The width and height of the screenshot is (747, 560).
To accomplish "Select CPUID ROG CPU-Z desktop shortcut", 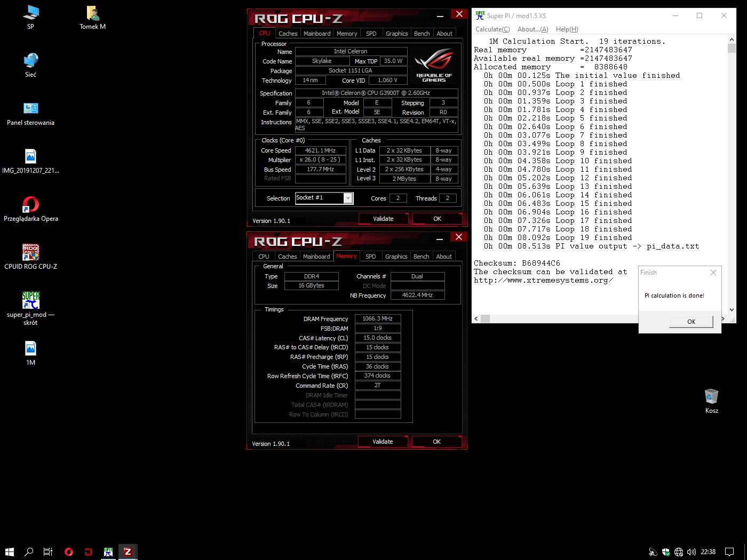I will click(x=30, y=257).
